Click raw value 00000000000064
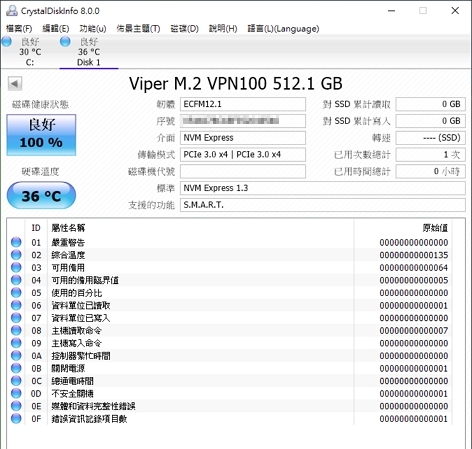This screenshot has width=472, height=449. [x=414, y=268]
